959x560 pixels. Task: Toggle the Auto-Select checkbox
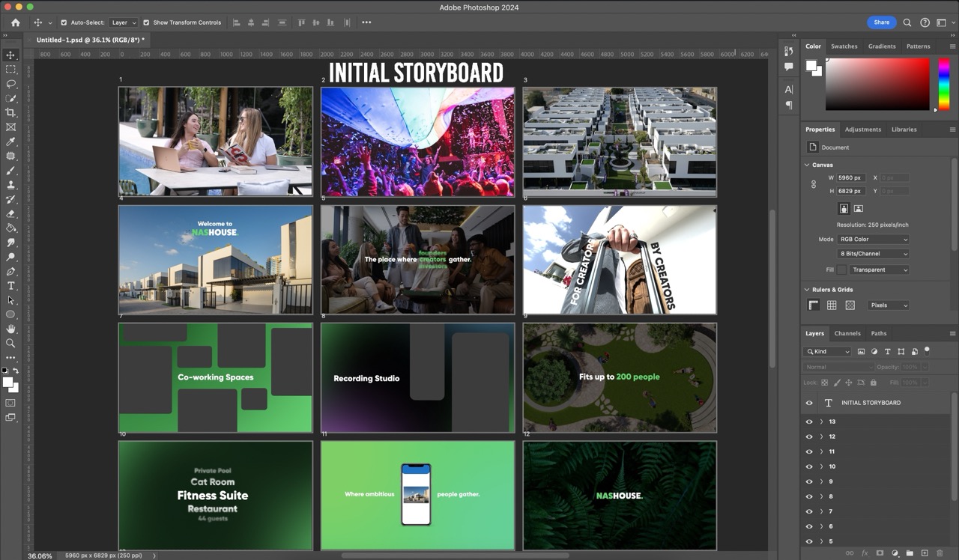pyautogui.click(x=64, y=22)
